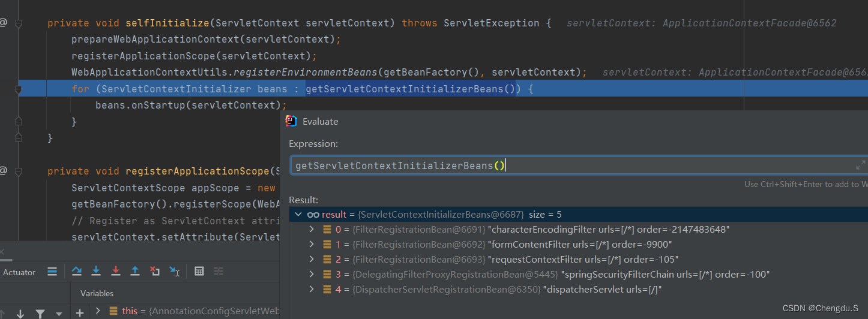
Task: Expand item 1 formContentFilter
Action: [x=312, y=244]
